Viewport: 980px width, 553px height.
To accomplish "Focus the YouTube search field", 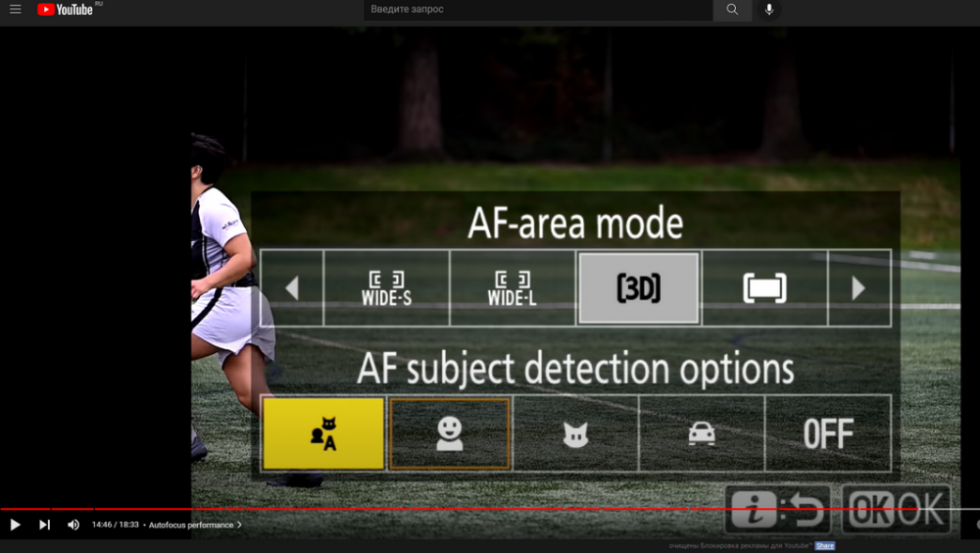I will pos(538,10).
